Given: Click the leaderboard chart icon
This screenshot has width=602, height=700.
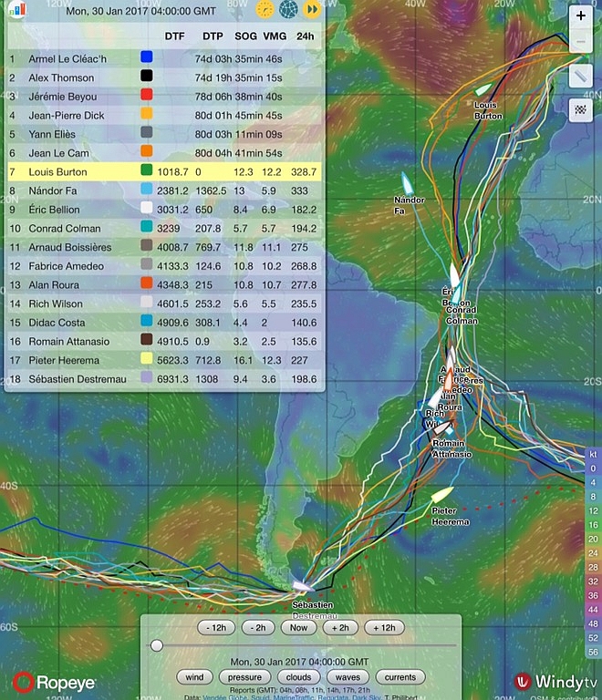Looking at the screenshot, I should [17, 10].
